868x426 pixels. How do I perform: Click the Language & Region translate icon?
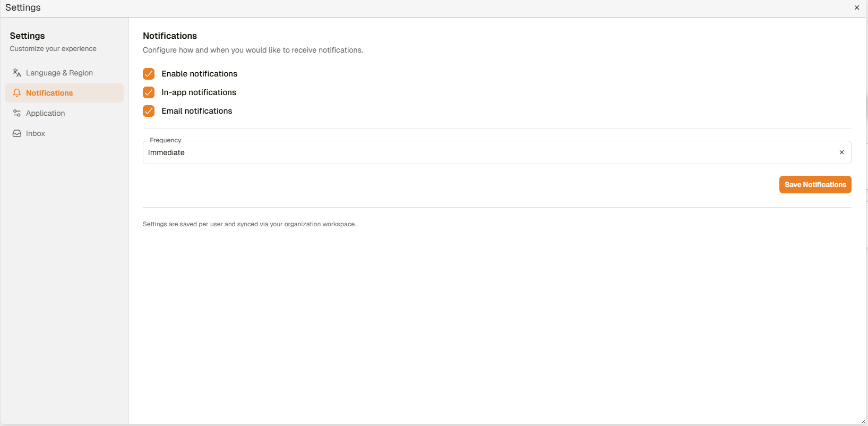(x=17, y=73)
